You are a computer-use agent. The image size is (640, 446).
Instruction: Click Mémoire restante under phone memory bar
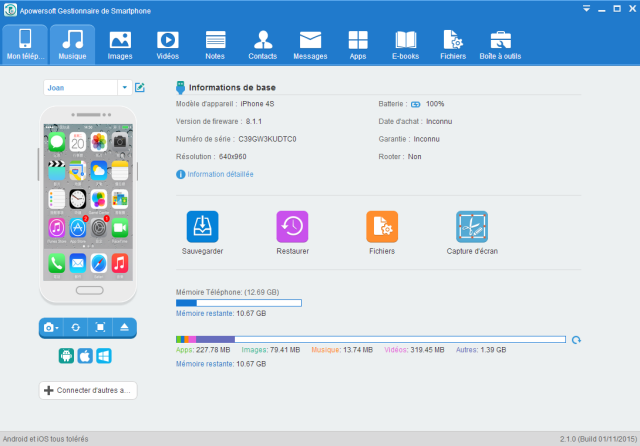click(x=221, y=313)
